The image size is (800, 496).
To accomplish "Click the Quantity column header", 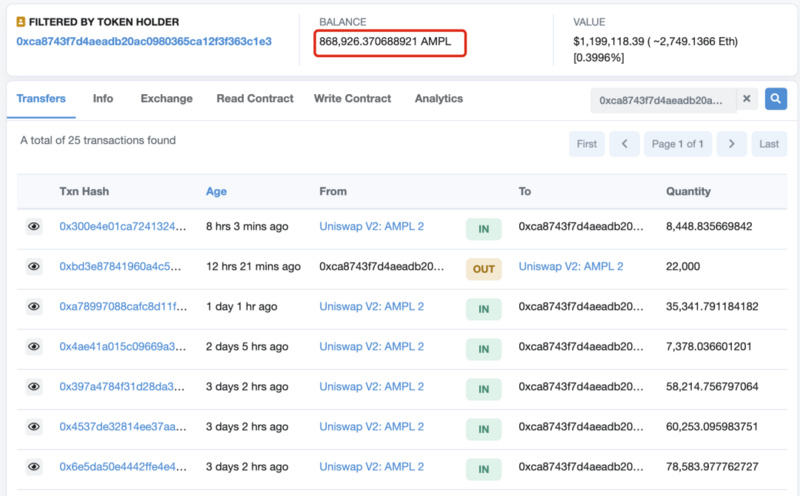I will [x=688, y=191].
